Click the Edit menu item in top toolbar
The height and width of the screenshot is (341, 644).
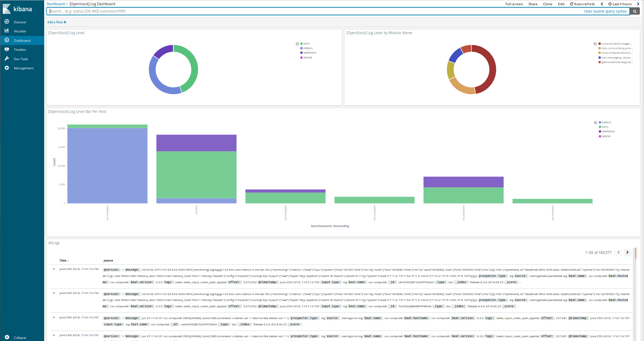coord(561,4)
